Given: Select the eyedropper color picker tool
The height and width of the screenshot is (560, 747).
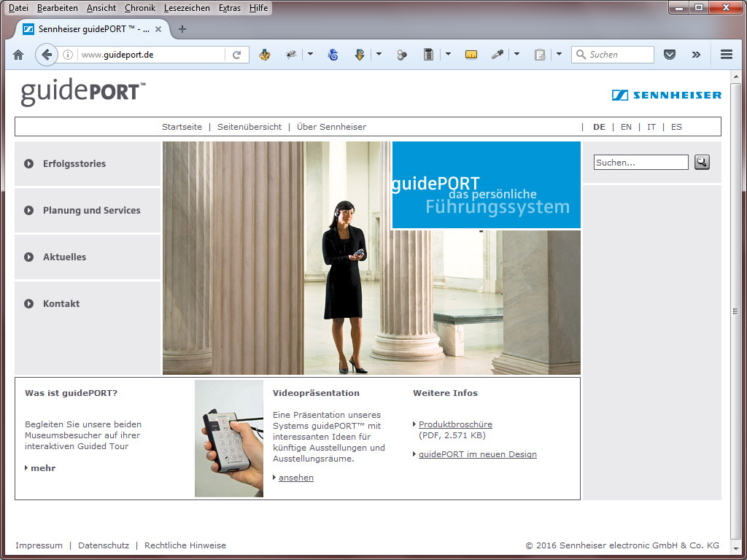Looking at the screenshot, I should tap(498, 55).
